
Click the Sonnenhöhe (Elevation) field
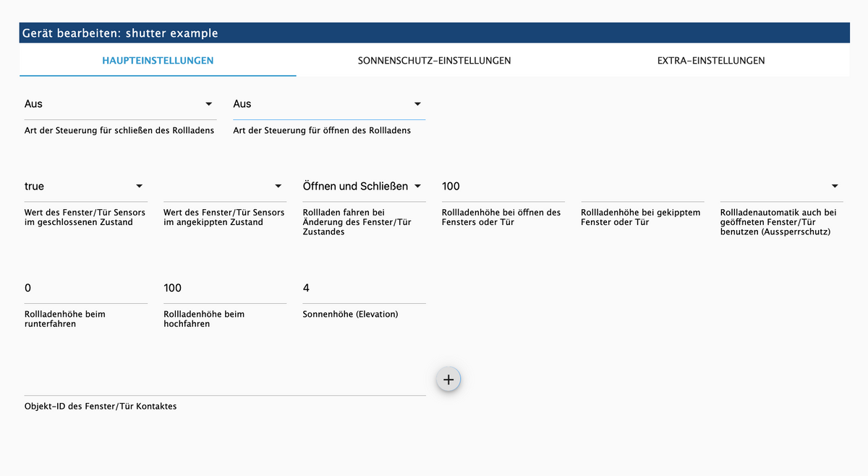click(363, 289)
